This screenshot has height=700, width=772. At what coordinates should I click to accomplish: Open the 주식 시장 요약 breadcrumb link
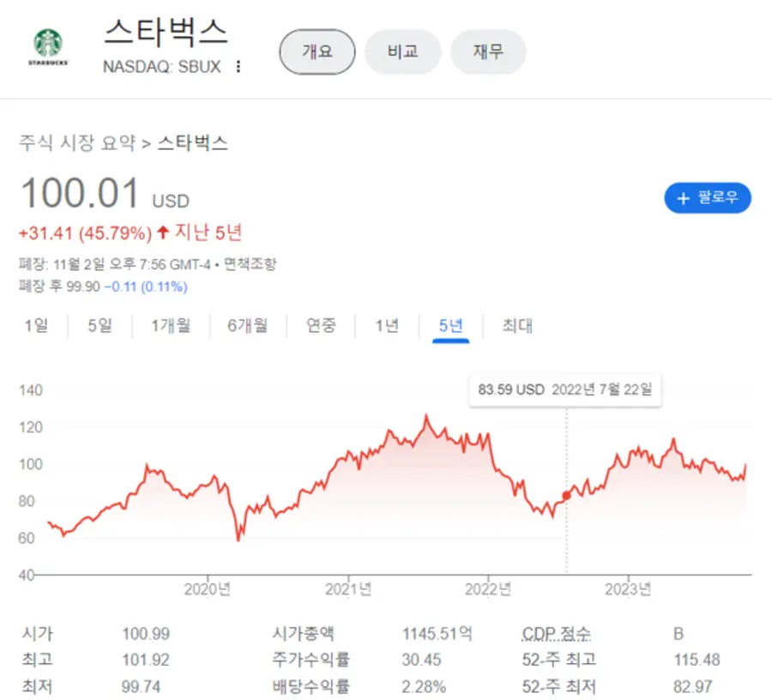(x=77, y=142)
